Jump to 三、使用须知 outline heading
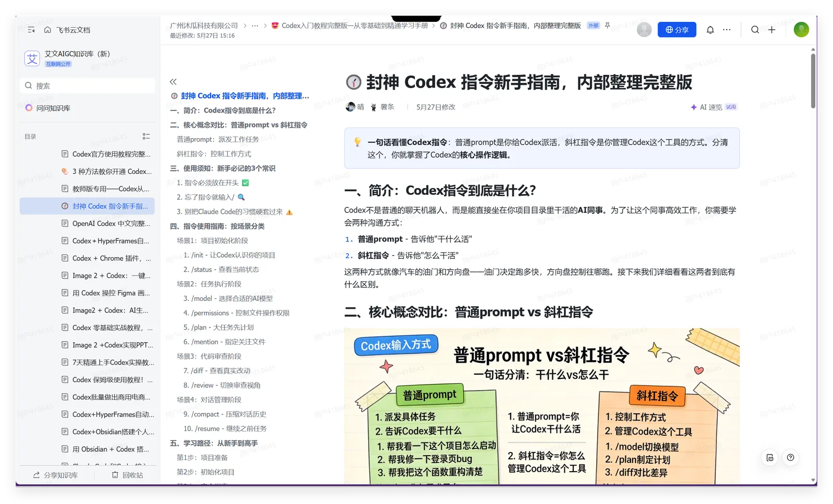This screenshot has width=833, height=504. pos(223,168)
